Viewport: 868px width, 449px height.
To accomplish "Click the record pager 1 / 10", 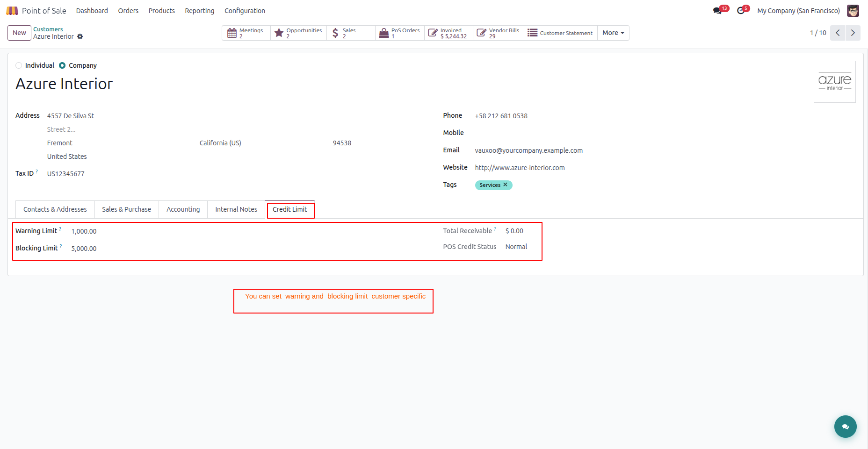I will coord(818,33).
